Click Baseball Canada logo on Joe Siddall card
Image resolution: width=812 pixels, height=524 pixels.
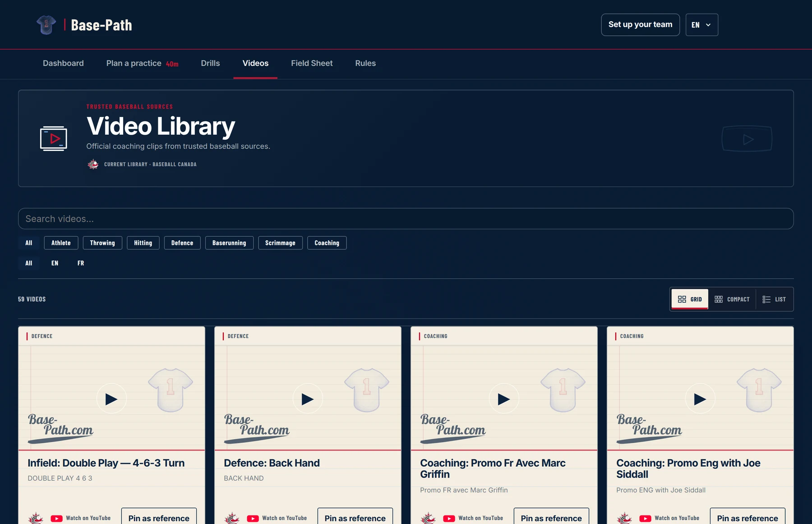tap(625, 518)
